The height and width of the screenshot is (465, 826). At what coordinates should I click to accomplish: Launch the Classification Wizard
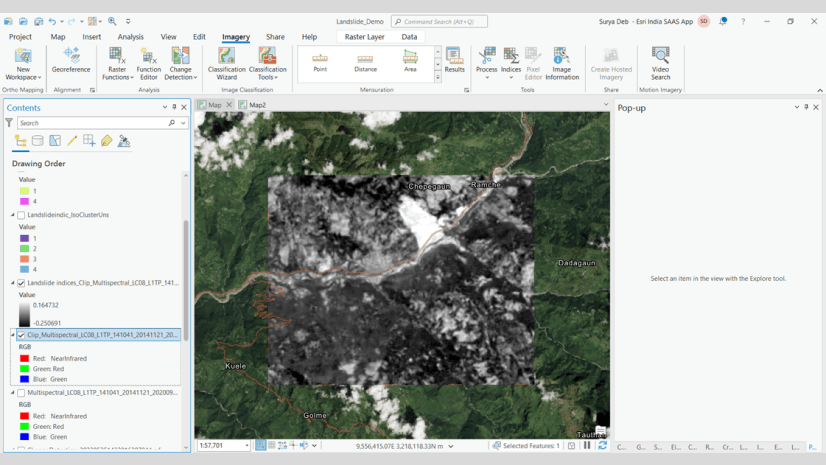pos(226,62)
